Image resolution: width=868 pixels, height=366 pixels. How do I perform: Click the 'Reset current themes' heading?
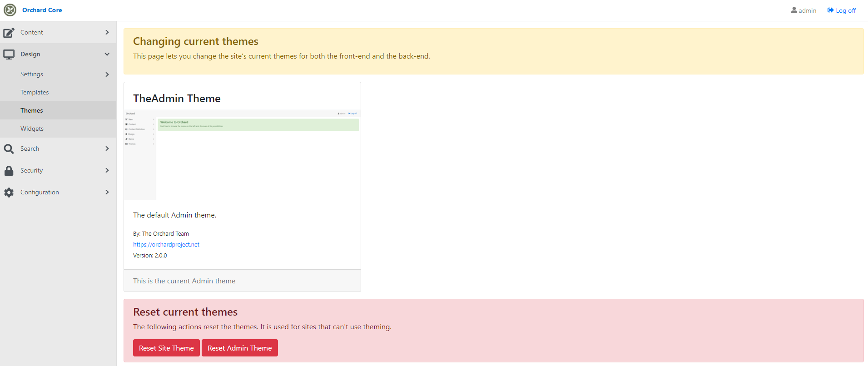pyautogui.click(x=185, y=312)
